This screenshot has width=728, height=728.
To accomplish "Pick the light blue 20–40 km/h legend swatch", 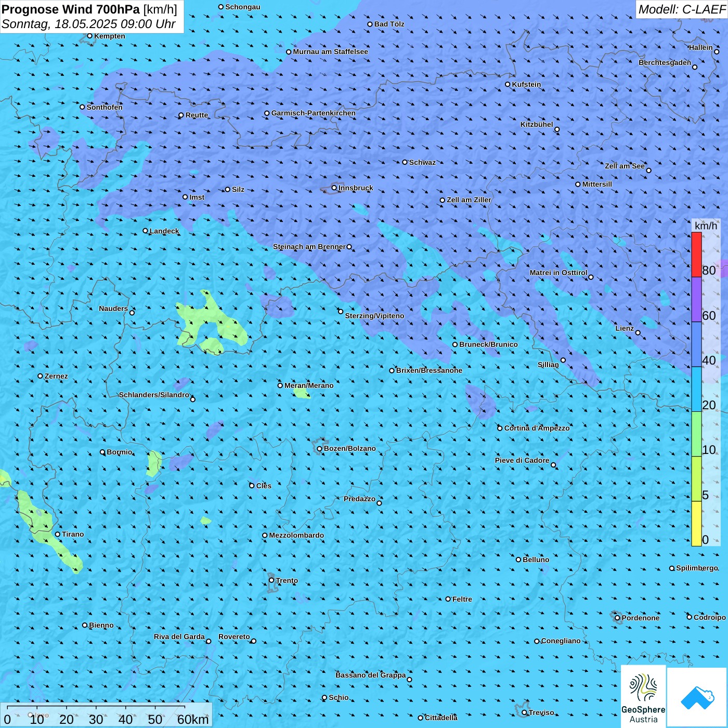I will 696,389.
